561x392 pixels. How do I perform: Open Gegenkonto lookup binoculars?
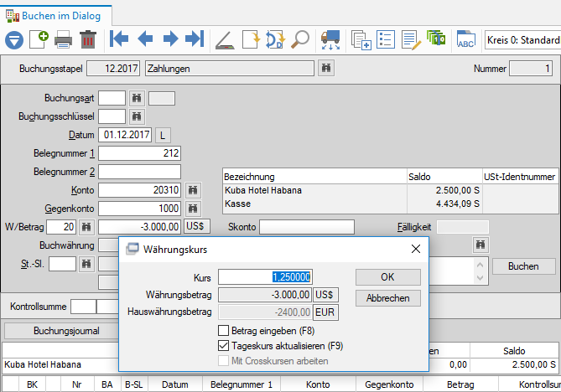[x=193, y=209]
